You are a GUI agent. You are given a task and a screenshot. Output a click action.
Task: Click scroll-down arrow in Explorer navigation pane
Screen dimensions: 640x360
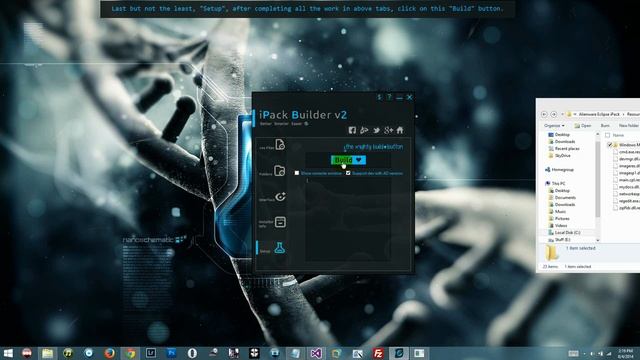tap(598, 240)
